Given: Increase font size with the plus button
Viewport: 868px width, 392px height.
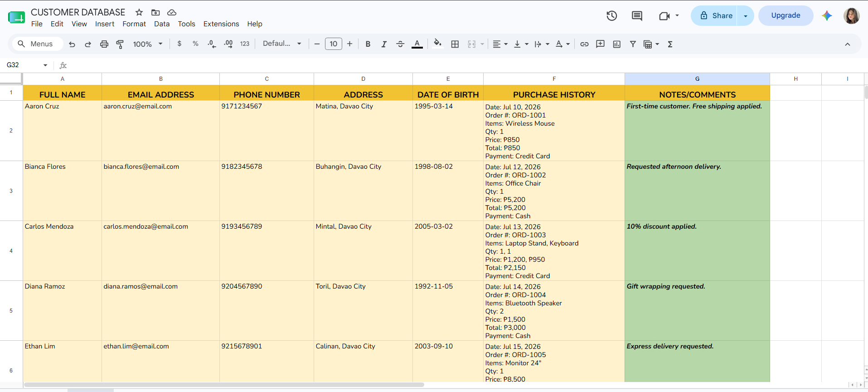Looking at the screenshot, I should click(x=349, y=44).
